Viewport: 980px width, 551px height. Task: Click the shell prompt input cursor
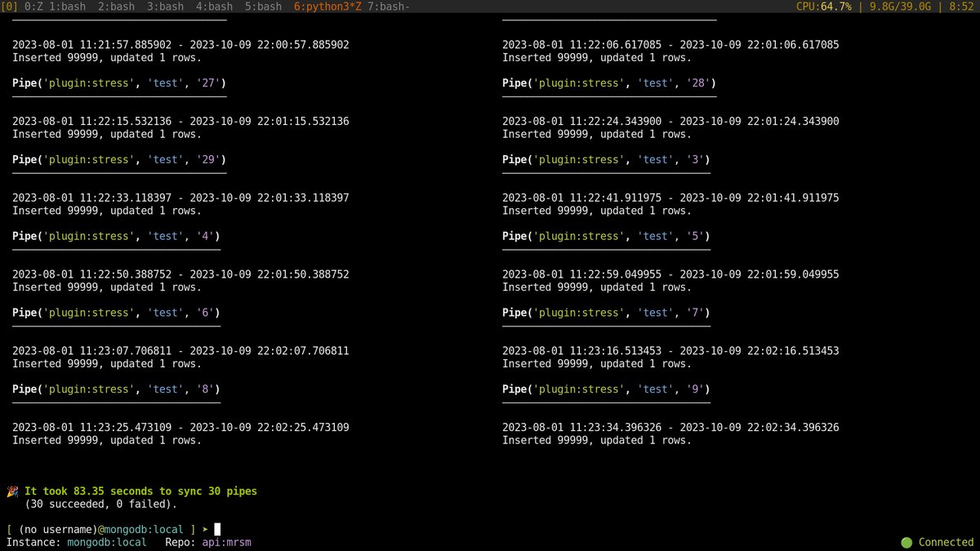[x=217, y=530]
